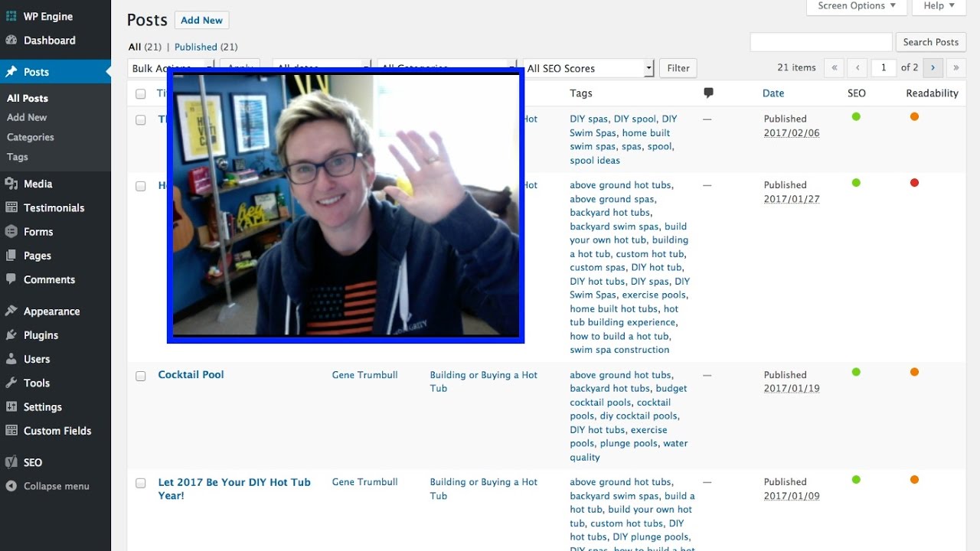Screen dimensions: 980x551
Task: Toggle the select-all posts checkbox
Action: (140, 93)
